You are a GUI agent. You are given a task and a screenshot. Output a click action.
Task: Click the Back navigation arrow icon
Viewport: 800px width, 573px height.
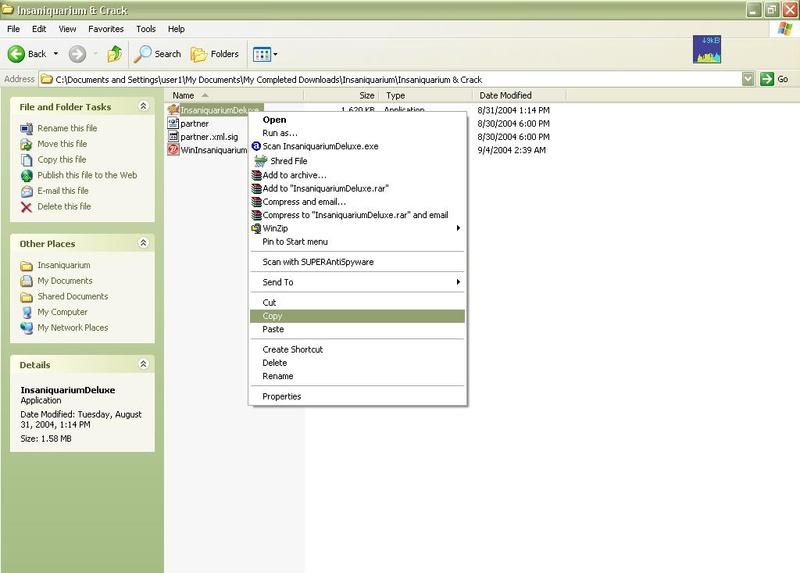tap(17, 54)
